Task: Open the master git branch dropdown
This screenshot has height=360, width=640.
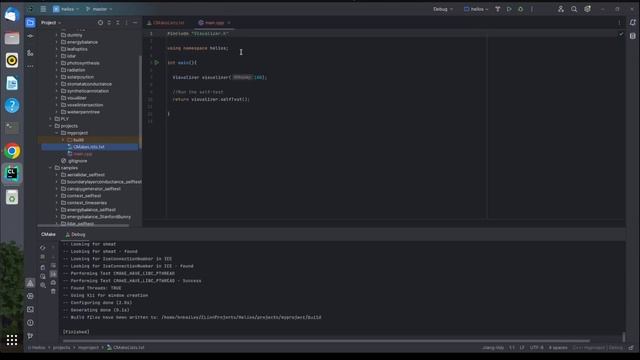Action: [x=99, y=9]
